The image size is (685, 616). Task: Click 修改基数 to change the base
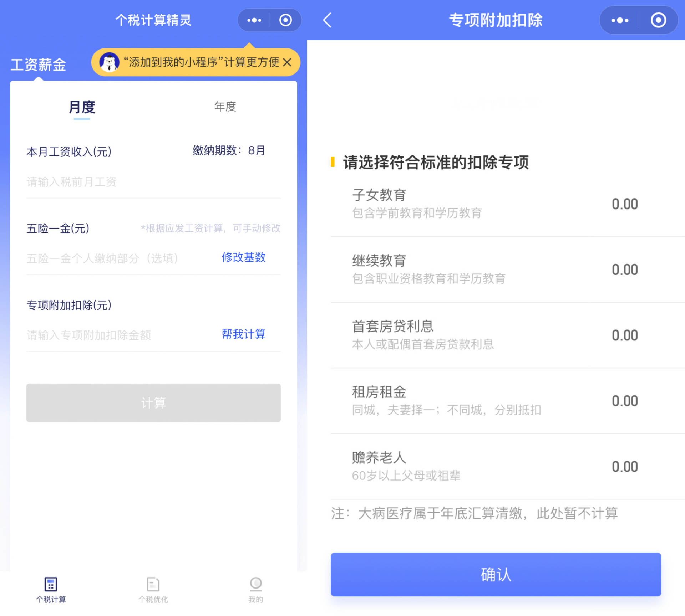(x=243, y=258)
